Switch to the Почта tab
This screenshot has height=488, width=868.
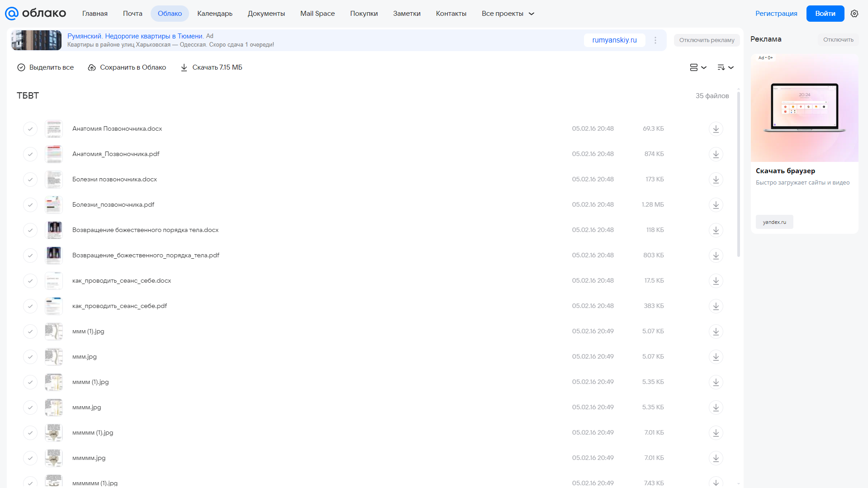[133, 14]
